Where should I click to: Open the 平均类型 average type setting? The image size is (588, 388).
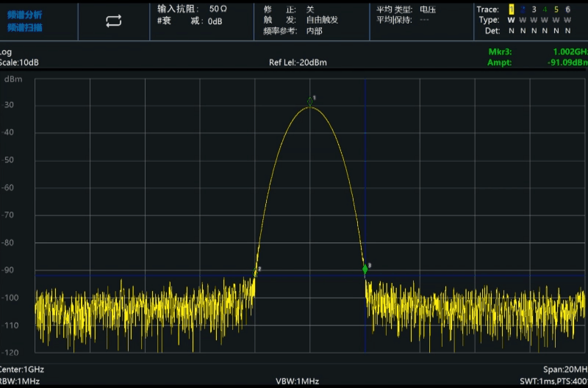pos(405,9)
